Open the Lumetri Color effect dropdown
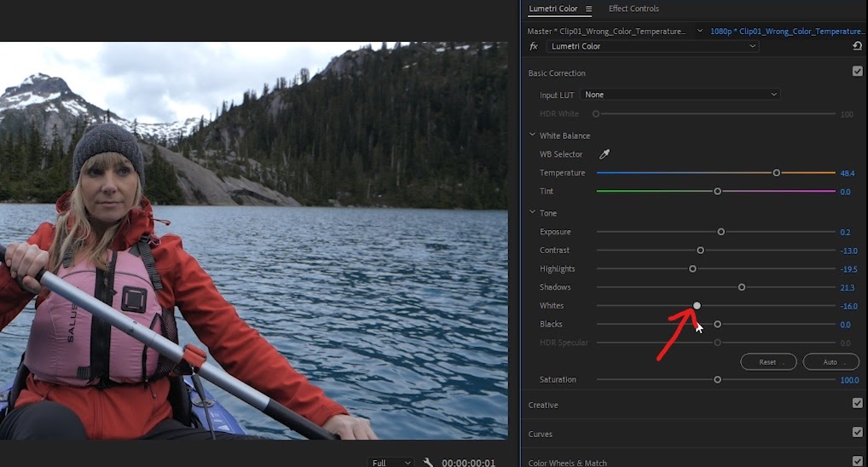The height and width of the screenshot is (467, 868). coord(653,47)
